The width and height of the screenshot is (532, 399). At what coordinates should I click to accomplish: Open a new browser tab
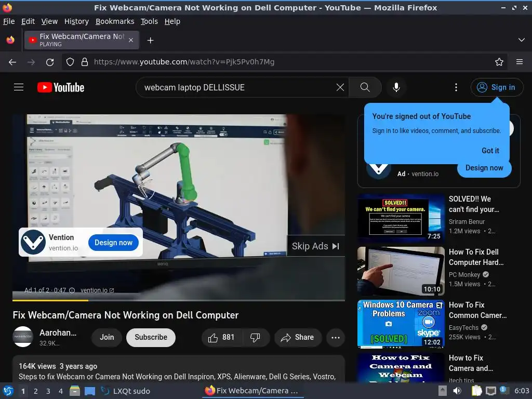click(150, 41)
